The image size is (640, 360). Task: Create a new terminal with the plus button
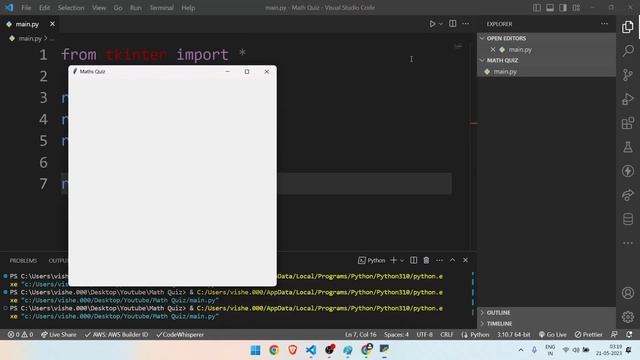point(393,260)
